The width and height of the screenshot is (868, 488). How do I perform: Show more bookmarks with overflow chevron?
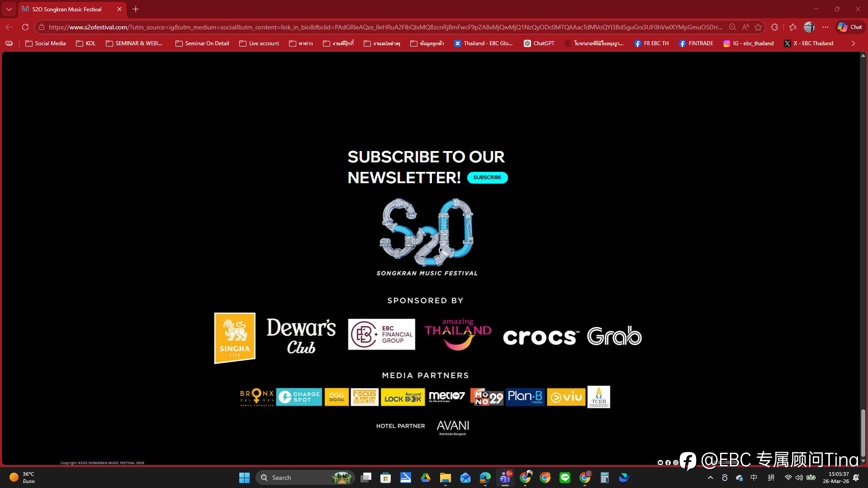(854, 43)
